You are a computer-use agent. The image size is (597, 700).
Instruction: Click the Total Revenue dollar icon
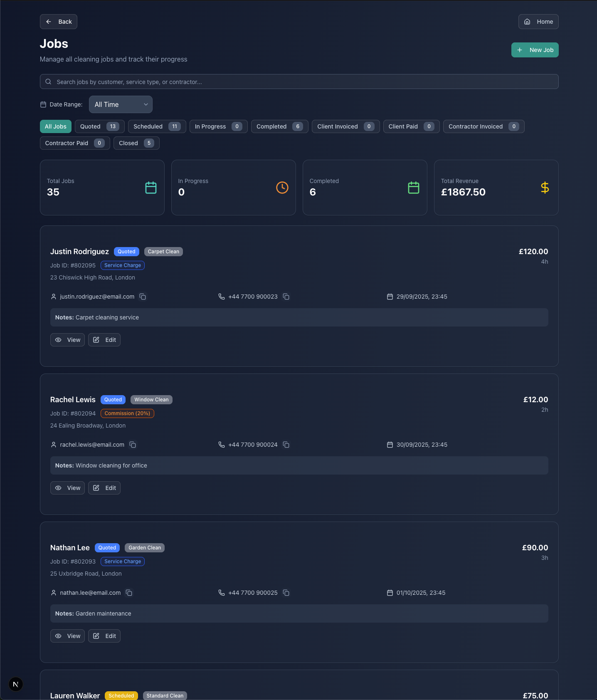coord(545,188)
